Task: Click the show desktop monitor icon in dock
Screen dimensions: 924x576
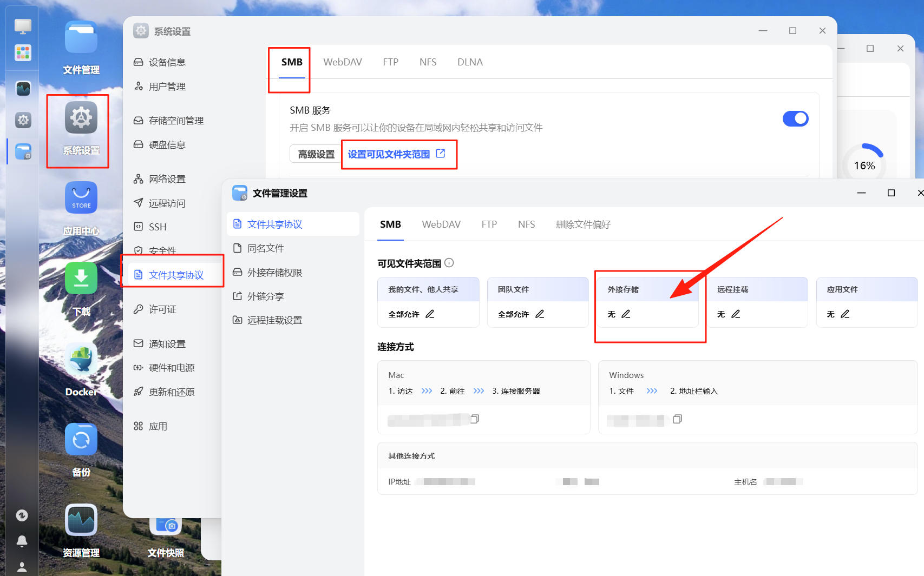Action: click(x=23, y=25)
